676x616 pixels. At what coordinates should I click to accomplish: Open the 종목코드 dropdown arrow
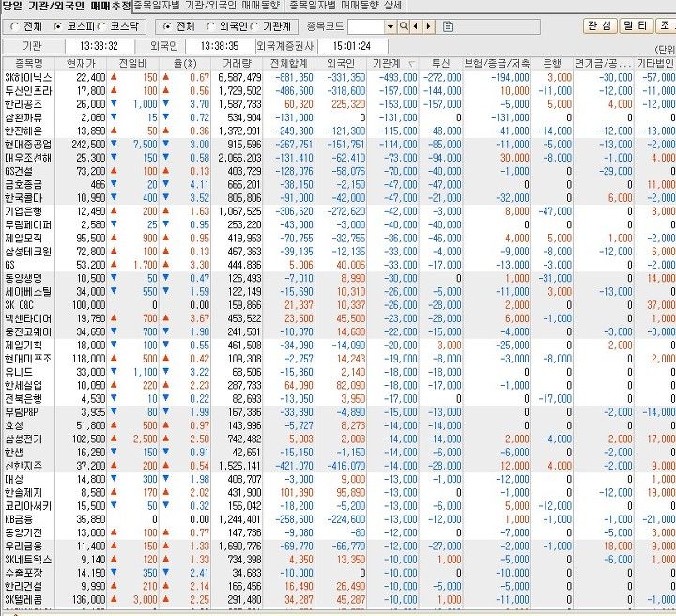pos(391,26)
